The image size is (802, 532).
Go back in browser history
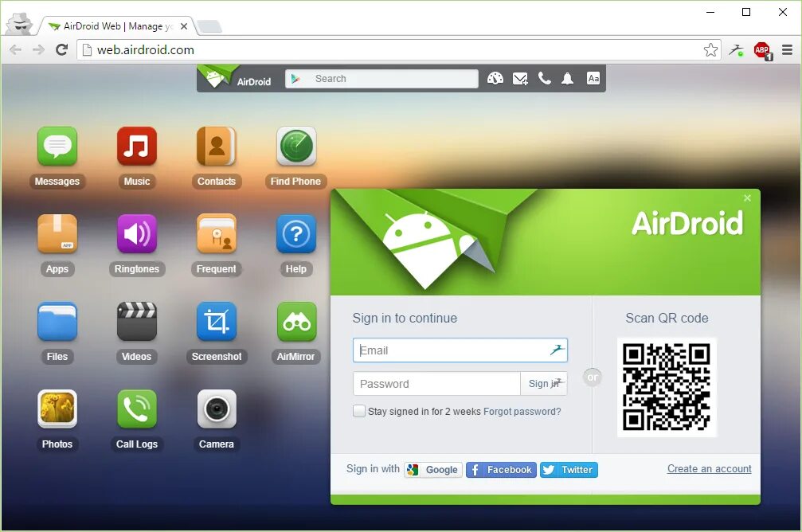[x=15, y=49]
